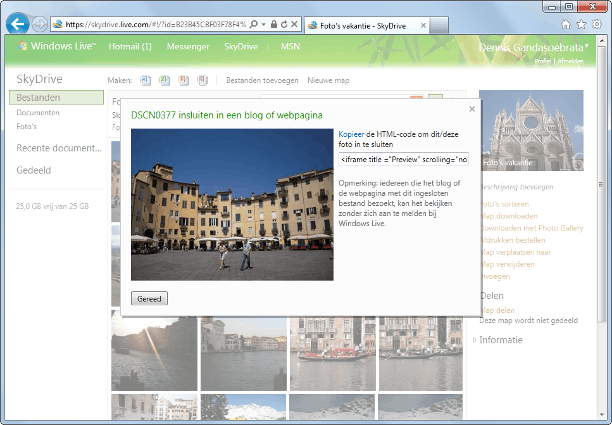Click Nieuwe map
Viewport: 612px width, 425px height.
pyautogui.click(x=328, y=80)
